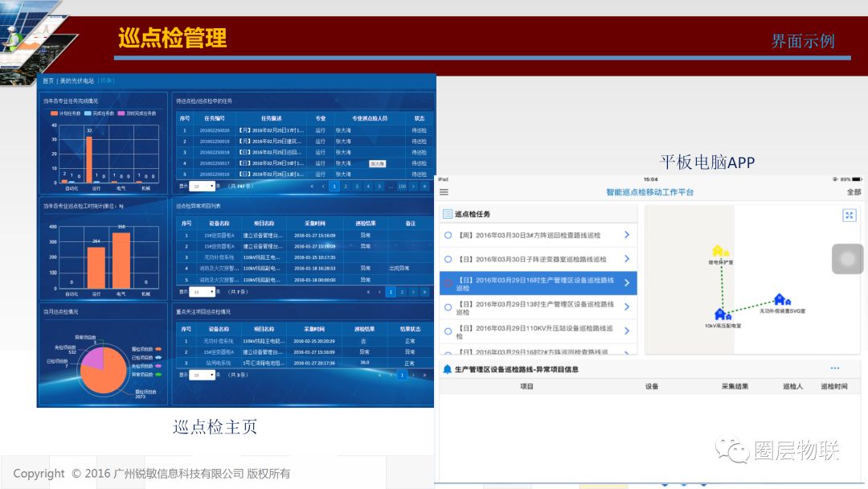Open chevron for 29日13时生产管理区 task
Image resolution: width=868 pixels, height=489 pixels.
[627, 306]
